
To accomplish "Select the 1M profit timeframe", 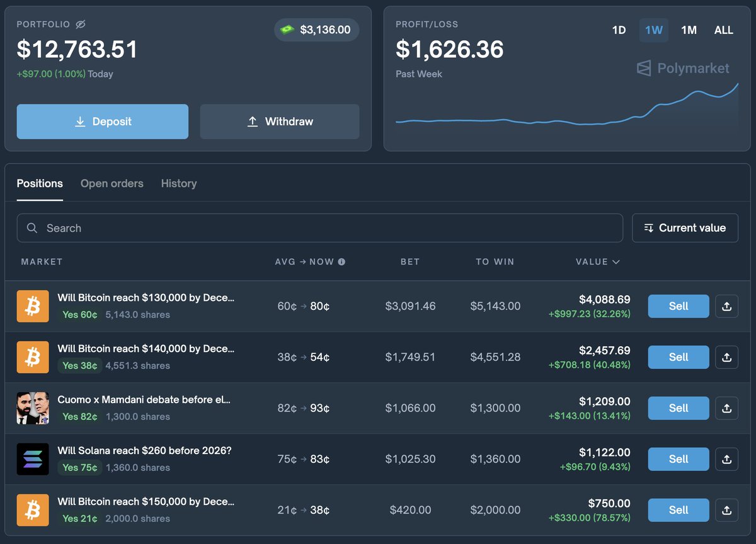I will coord(689,30).
